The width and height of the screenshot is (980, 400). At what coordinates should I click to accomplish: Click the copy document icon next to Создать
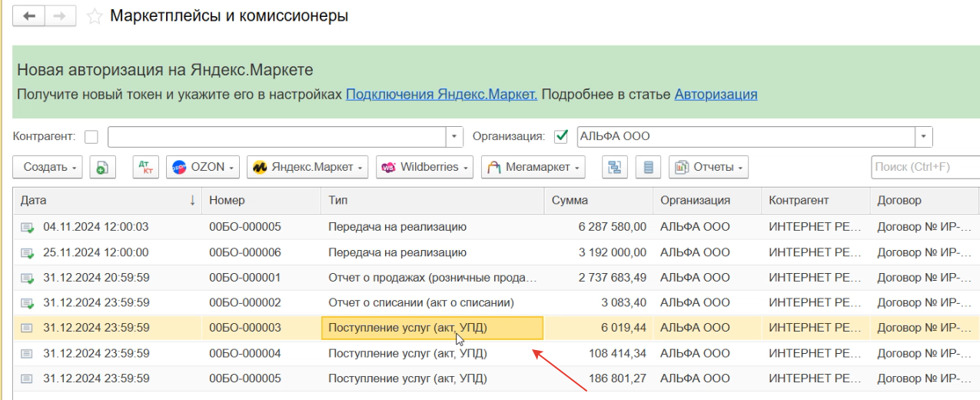pos(102,167)
